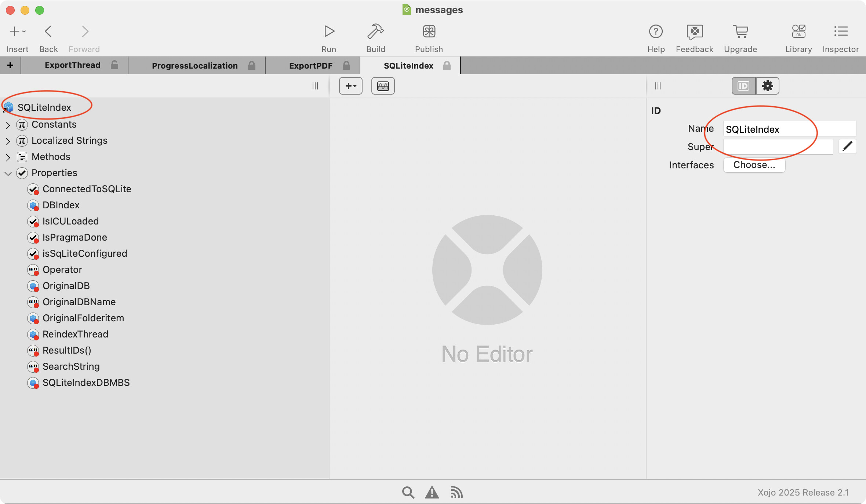Click the Run toolbar icon
Viewport: 866px width, 504px height.
329,32
